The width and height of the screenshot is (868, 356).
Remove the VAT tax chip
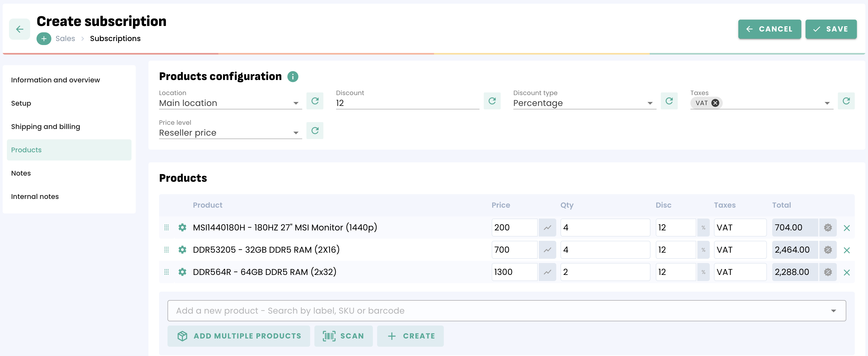(x=715, y=103)
